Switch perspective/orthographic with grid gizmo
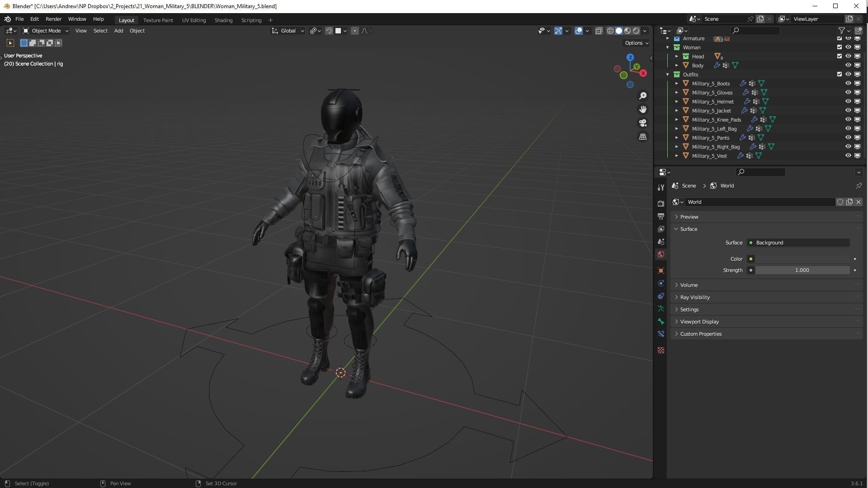The height and width of the screenshot is (488, 868). [x=643, y=136]
